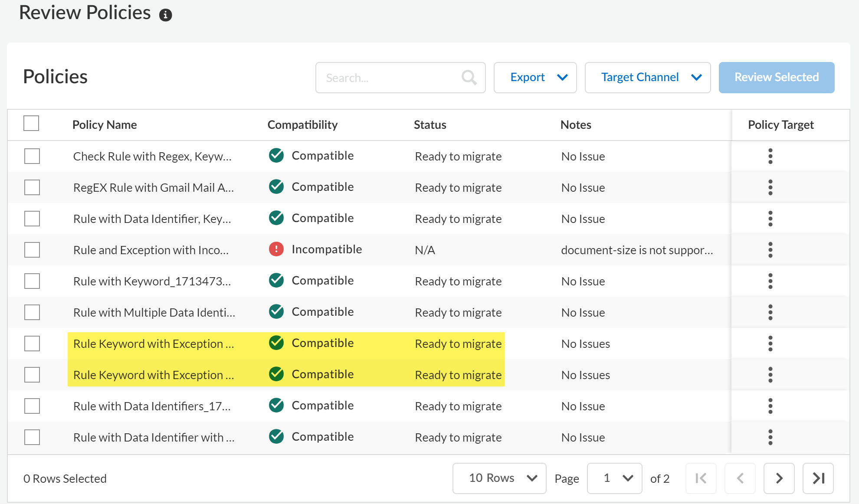Toggle the select-all header checkbox

(x=31, y=123)
